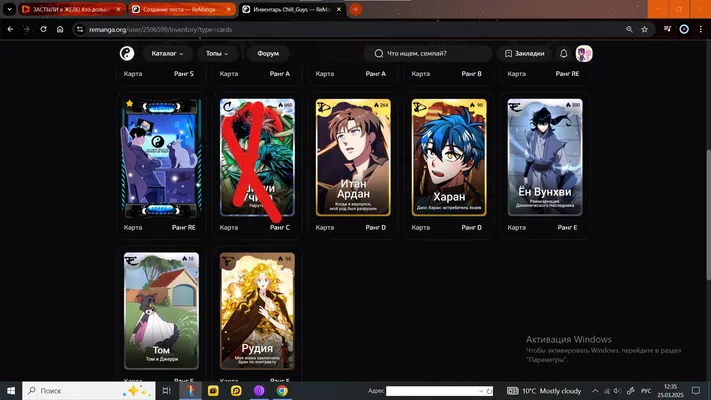Reload the page
The image size is (711, 400).
[x=43, y=29]
